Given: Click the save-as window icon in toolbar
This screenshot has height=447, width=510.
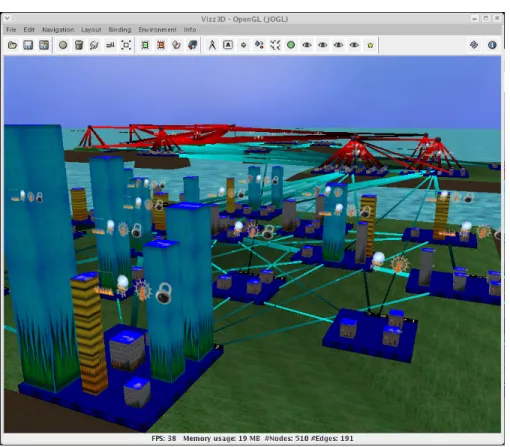Looking at the screenshot, I should pyautogui.click(x=44, y=45).
